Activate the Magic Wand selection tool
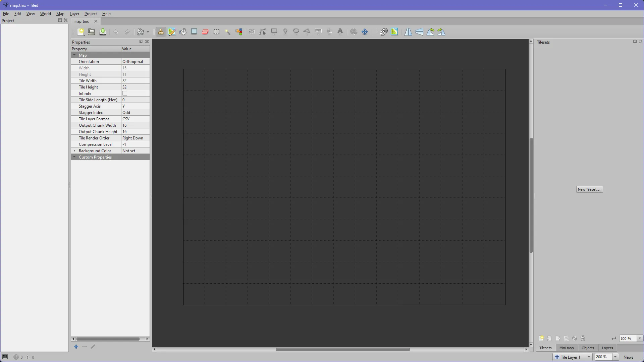The width and height of the screenshot is (644, 362). coord(228,32)
